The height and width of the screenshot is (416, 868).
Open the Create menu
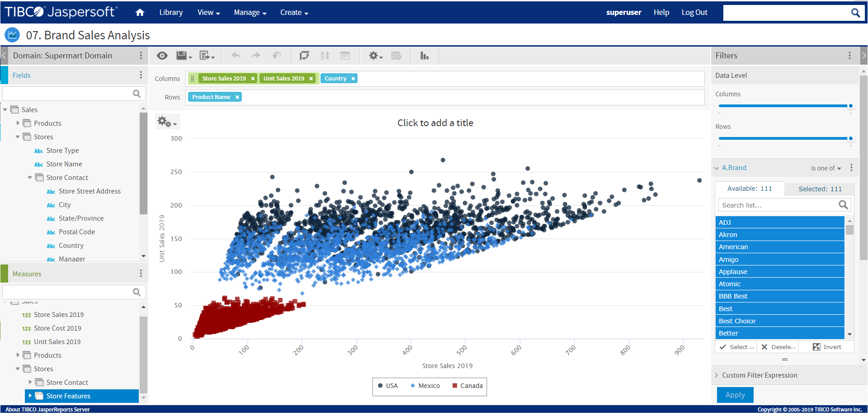point(294,12)
